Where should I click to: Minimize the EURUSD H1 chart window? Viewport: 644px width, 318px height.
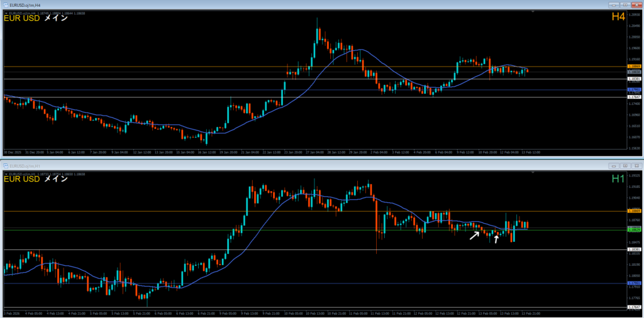(614, 166)
